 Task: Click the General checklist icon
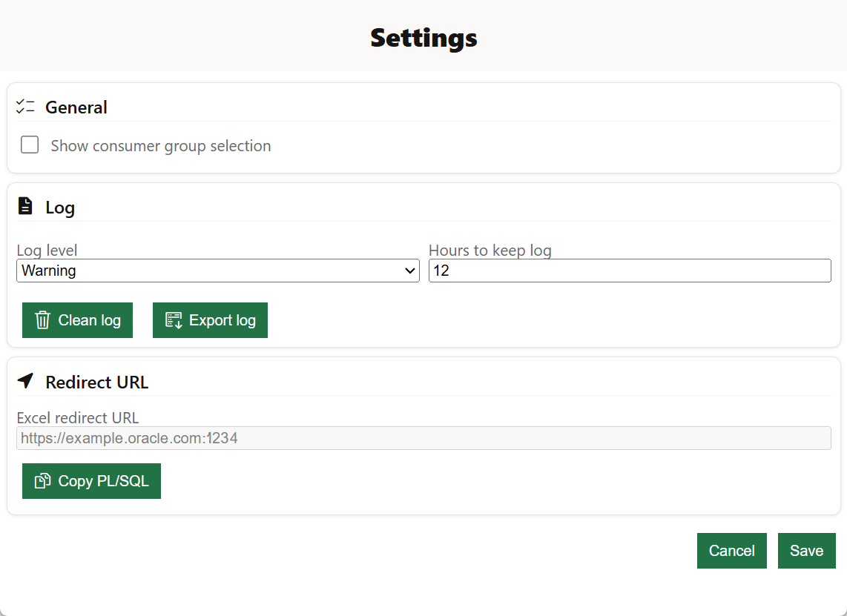coord(25,107)
